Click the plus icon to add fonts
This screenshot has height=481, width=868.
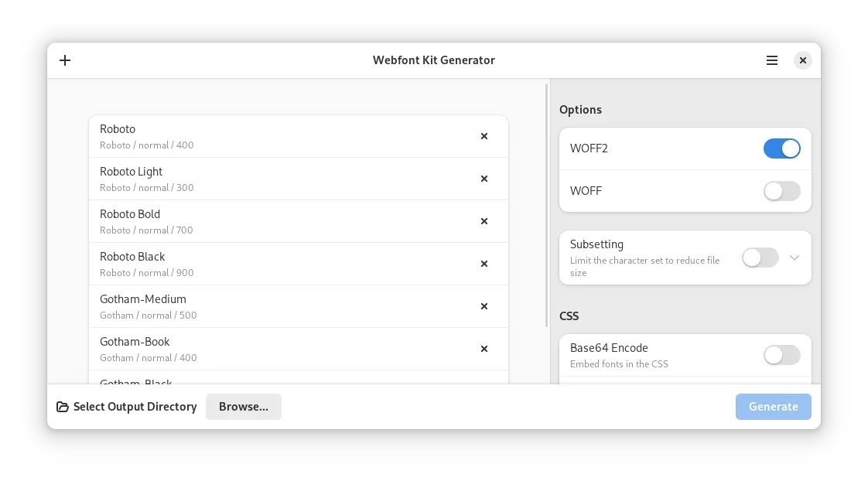point(65,60)
